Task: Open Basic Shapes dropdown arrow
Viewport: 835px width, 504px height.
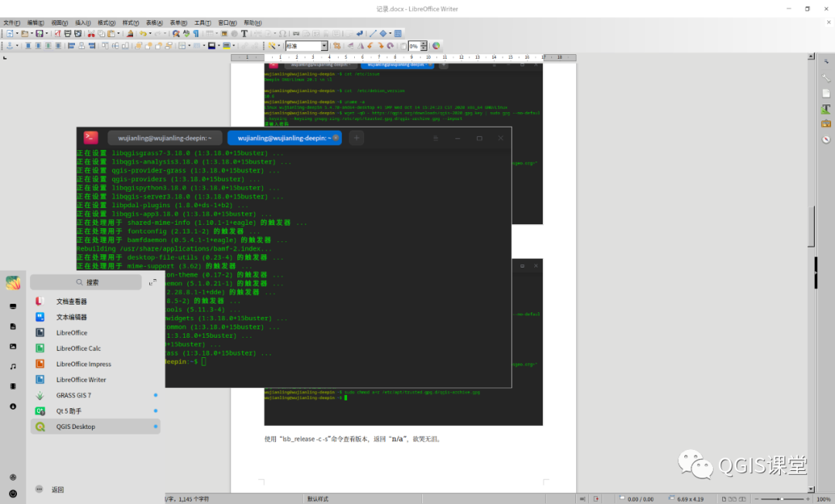Action: tap(390, 33)
